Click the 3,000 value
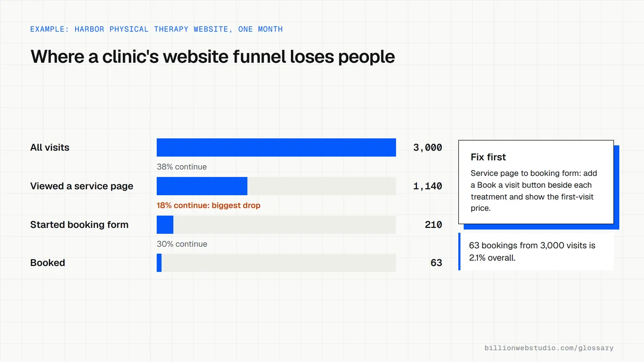The height and width of the screenshot is (362, 644). [x=428, y=147]
